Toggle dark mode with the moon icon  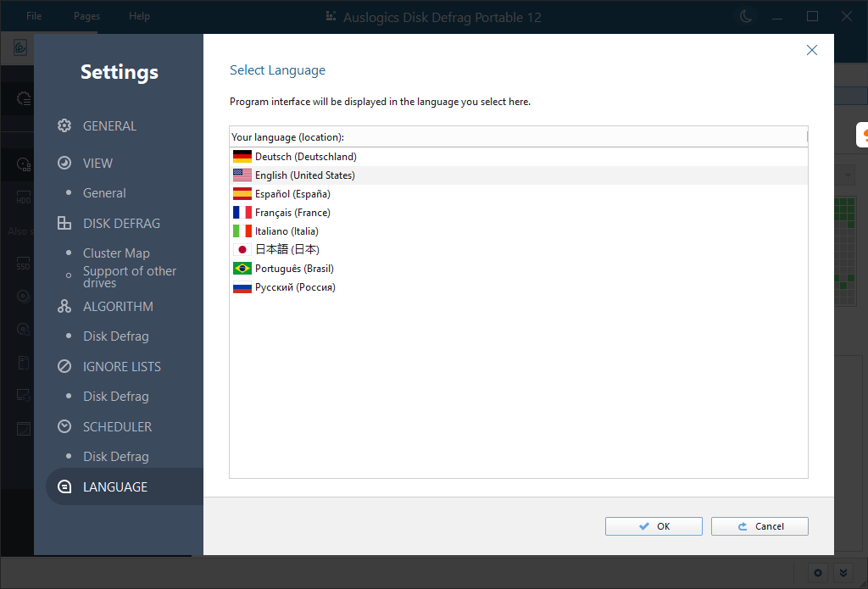tap(745, 16)
